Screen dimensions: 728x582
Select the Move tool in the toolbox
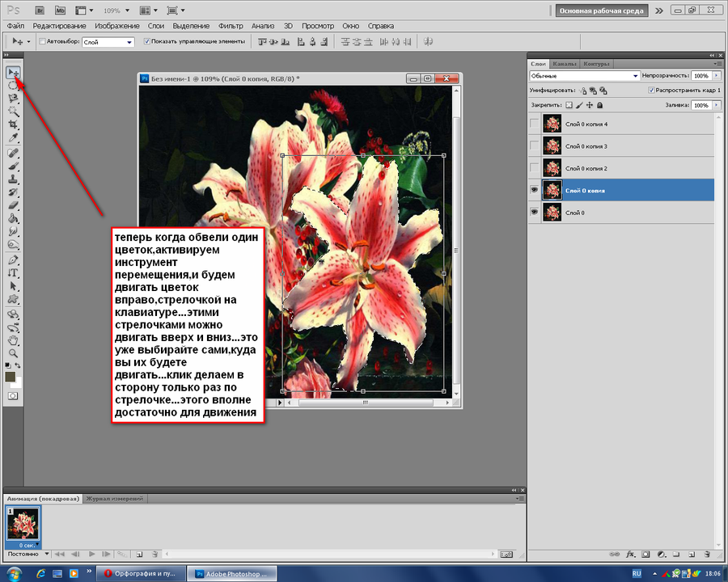[13, 72]
